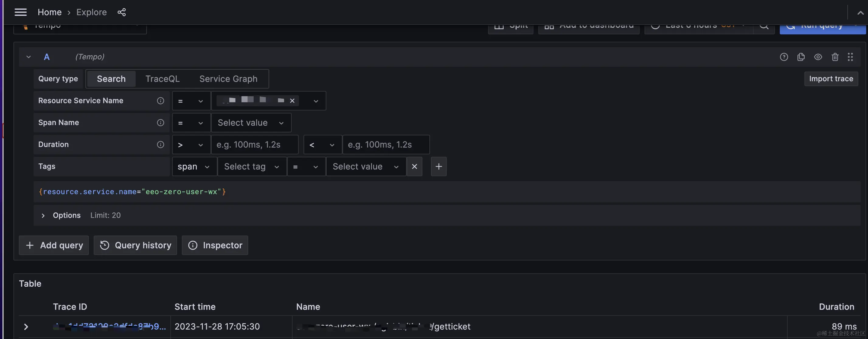Delete query A with trash icon
Screen dimensions: 868x339
(x=835, y=57)
